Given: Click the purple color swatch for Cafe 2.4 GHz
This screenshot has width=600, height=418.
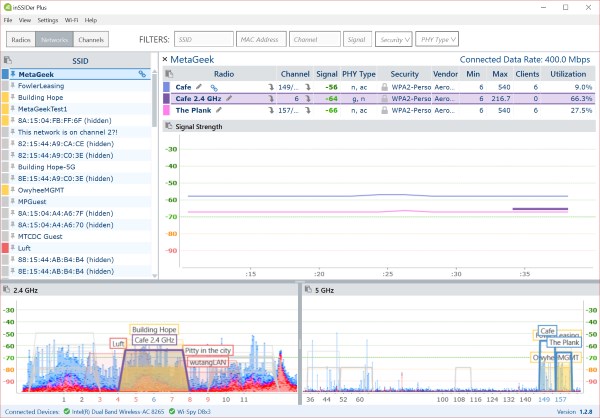Looking at the screenshot, I should pos(167,98).
